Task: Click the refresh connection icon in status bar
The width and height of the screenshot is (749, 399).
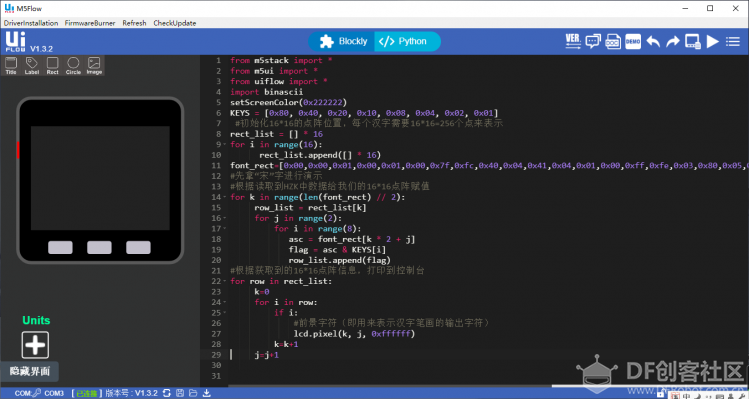Action: click(x=167, y=393)
